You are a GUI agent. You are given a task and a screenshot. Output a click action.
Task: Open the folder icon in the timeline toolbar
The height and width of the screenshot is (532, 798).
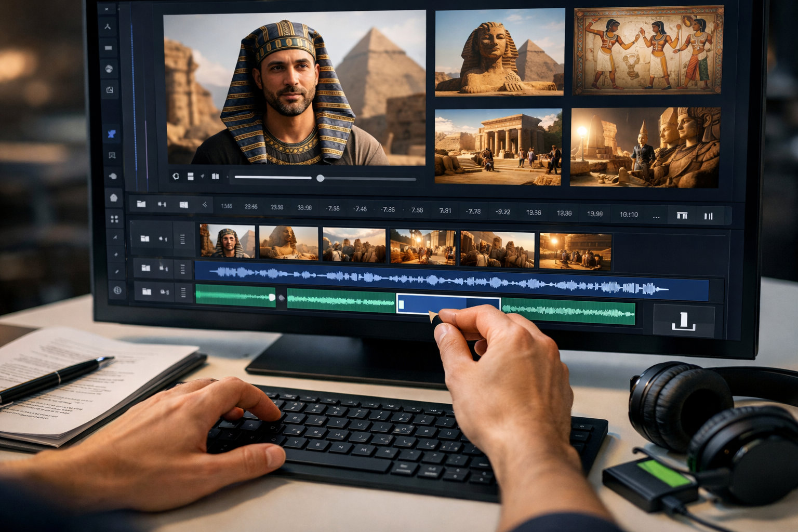(141, 204)
